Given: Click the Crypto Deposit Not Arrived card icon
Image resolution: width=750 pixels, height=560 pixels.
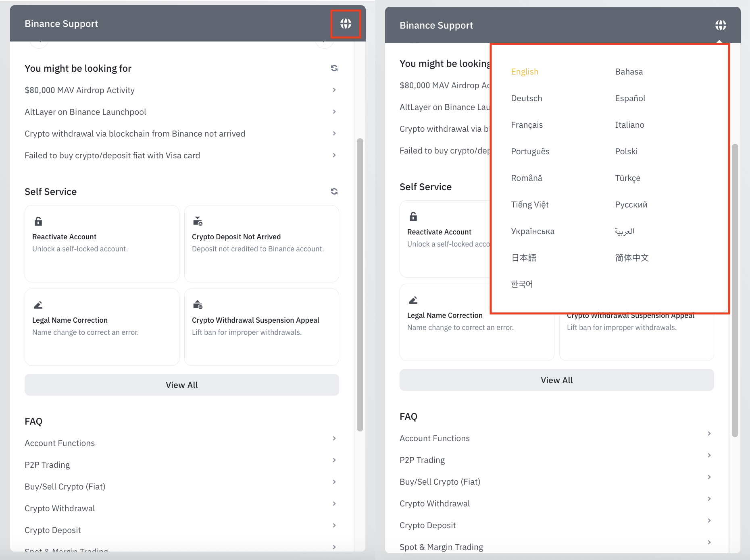Looking at the screenshot, I should click(198, 221).
